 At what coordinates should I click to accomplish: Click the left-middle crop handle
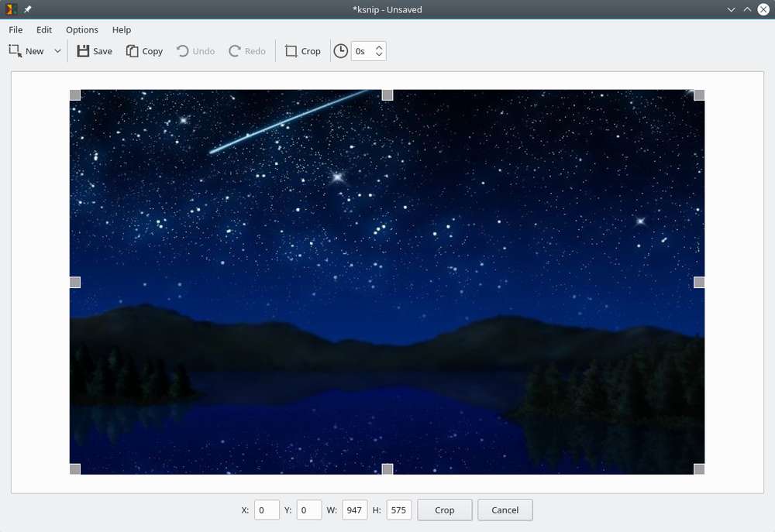tap(75, 282)
